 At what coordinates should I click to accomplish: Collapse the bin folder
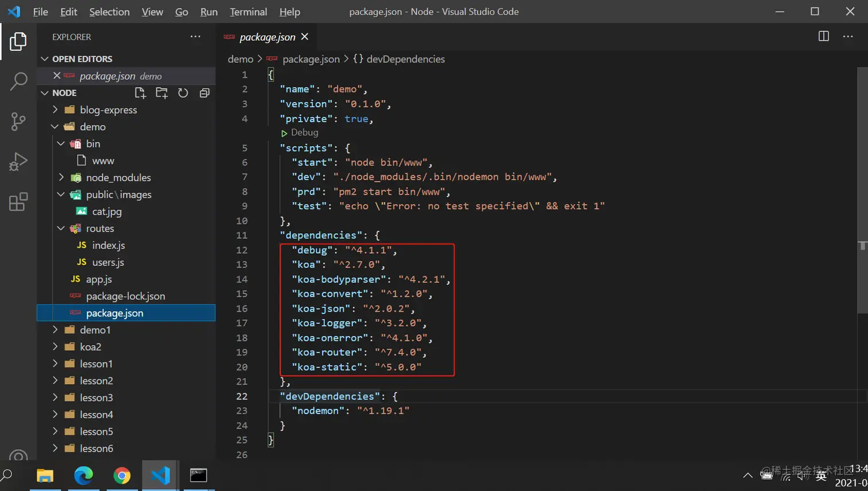coord(61,144)
